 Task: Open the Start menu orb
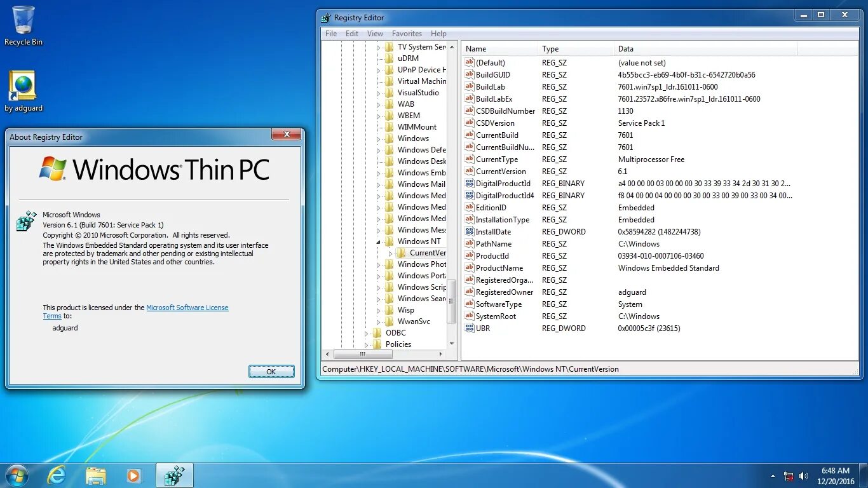17,475
